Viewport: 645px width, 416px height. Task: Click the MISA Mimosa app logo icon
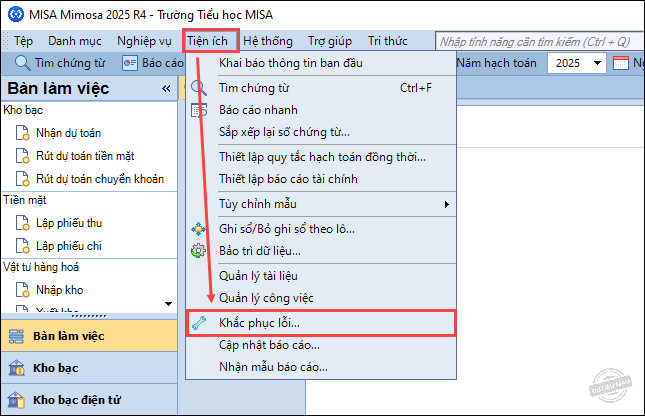16,14
